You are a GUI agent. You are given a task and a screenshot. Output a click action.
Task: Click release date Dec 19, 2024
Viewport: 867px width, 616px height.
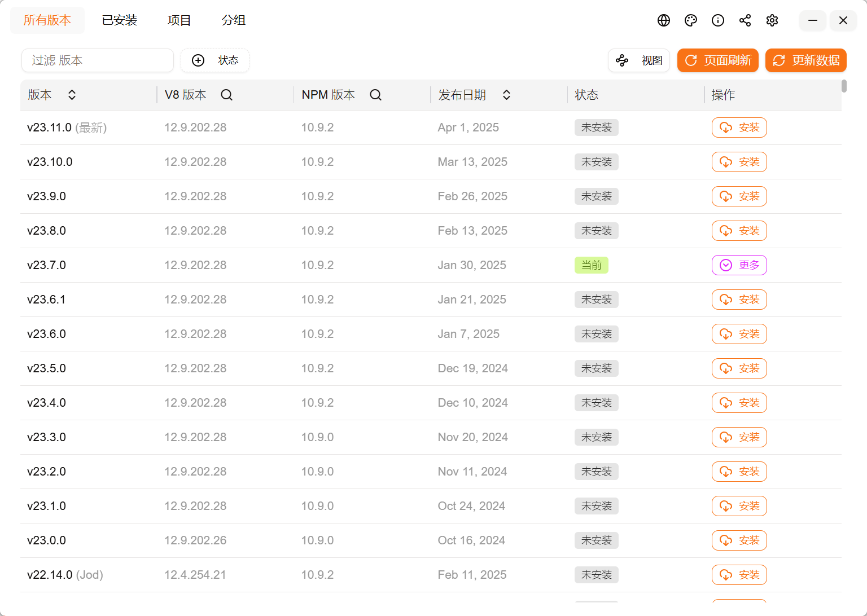(x=473, y=368)
